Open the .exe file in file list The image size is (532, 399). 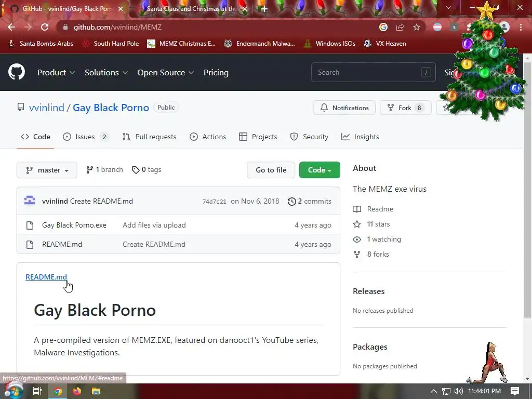74,225
